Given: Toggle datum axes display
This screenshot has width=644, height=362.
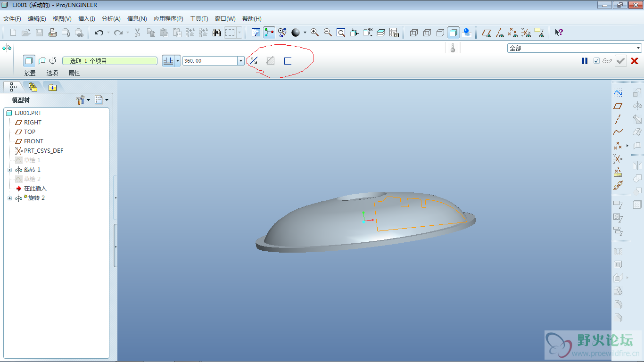Looking at the screenshot, I should coord(500,33).
